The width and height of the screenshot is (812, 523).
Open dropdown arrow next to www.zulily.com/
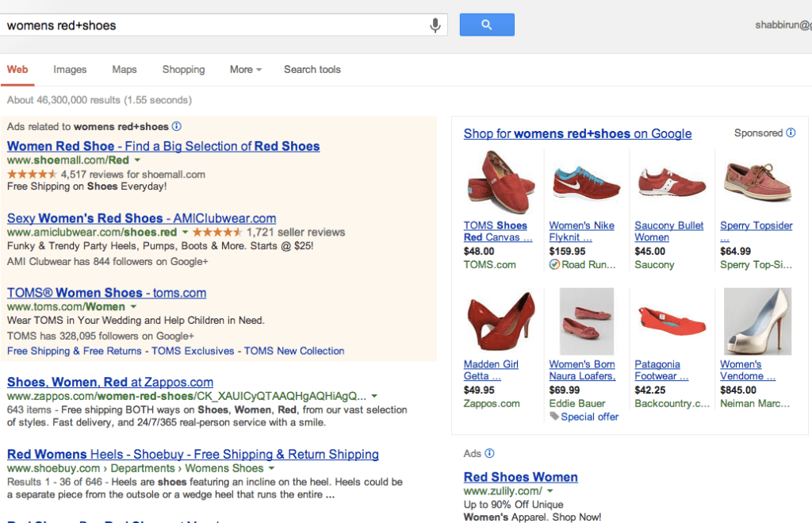coord(550,491)
